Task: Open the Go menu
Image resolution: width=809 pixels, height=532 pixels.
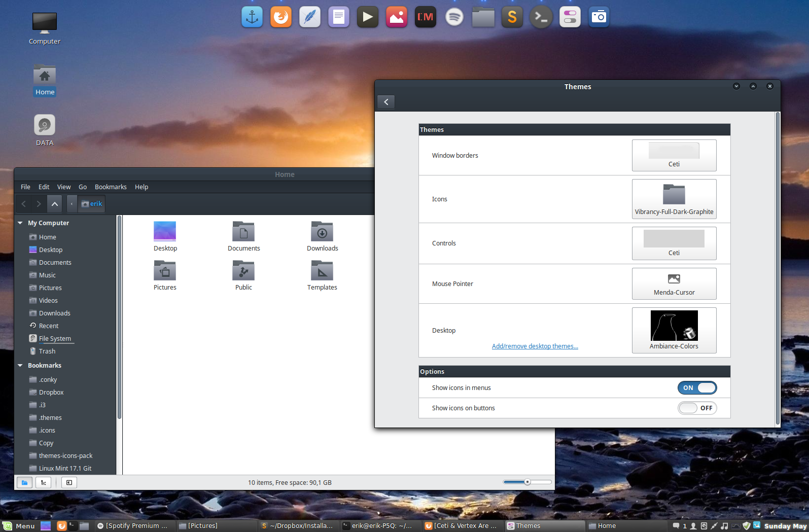Action: pyautogui.click(x=83, y=187)
